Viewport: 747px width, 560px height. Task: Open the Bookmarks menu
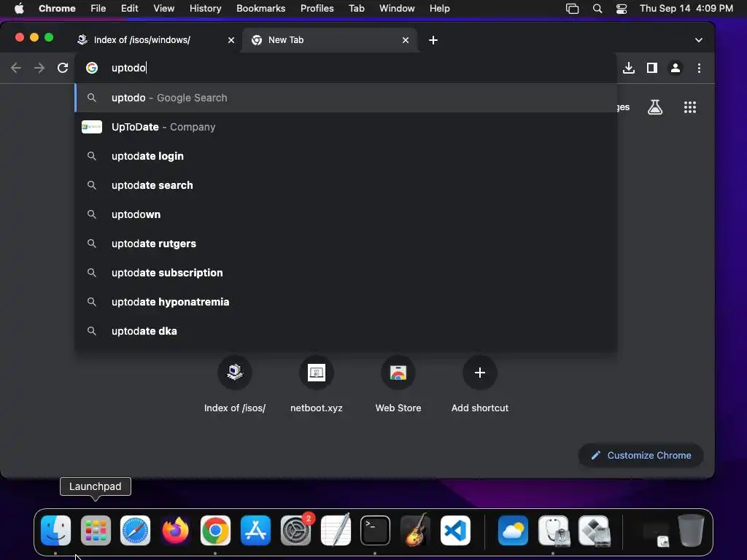coord(261,8)
